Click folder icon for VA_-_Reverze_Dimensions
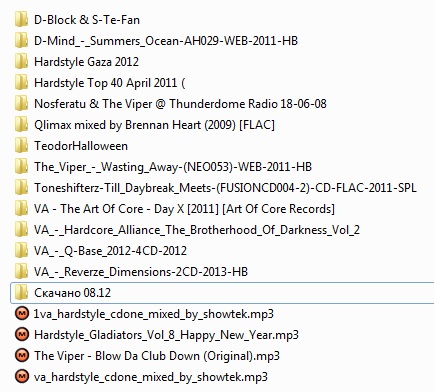 [21, 272]
